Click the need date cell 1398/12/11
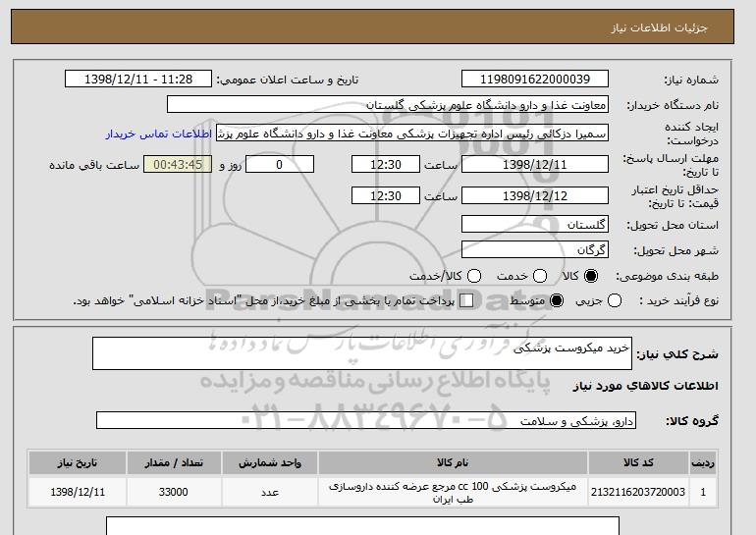Image resolution: width=756 pixels, height=535 pixels. pos(78,492)
